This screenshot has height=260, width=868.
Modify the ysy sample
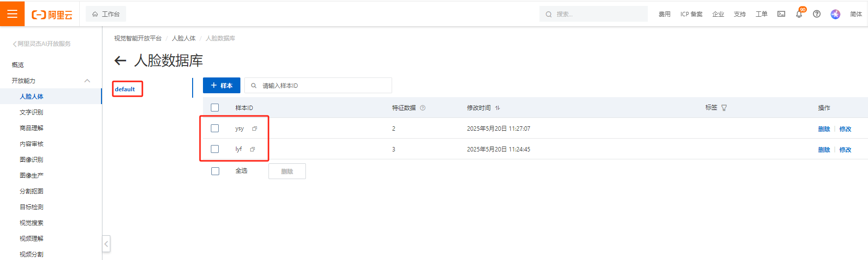coord(845,129)
